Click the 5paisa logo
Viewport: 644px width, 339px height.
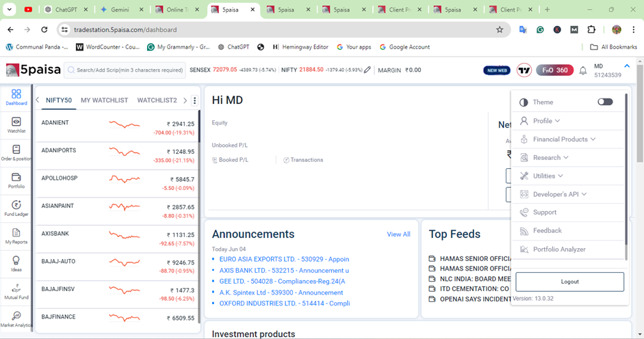click(34, 70)
